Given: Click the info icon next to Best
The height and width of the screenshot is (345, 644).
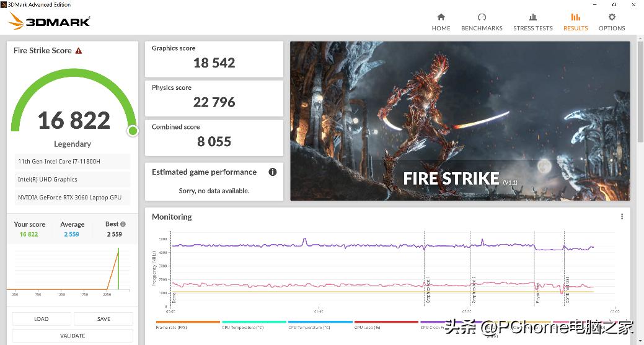Looking at the screenshot, I should click(123, 224).
